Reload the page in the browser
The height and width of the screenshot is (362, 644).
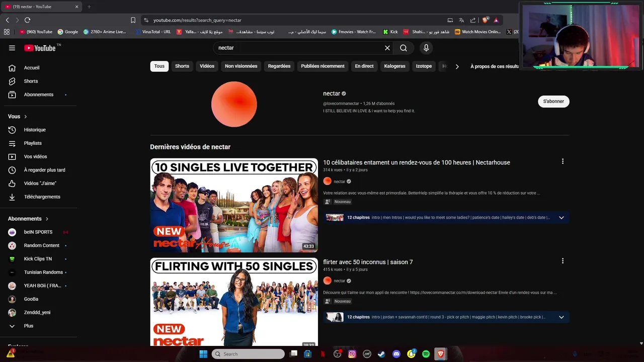pyautogui.click(x=27, y=20)
